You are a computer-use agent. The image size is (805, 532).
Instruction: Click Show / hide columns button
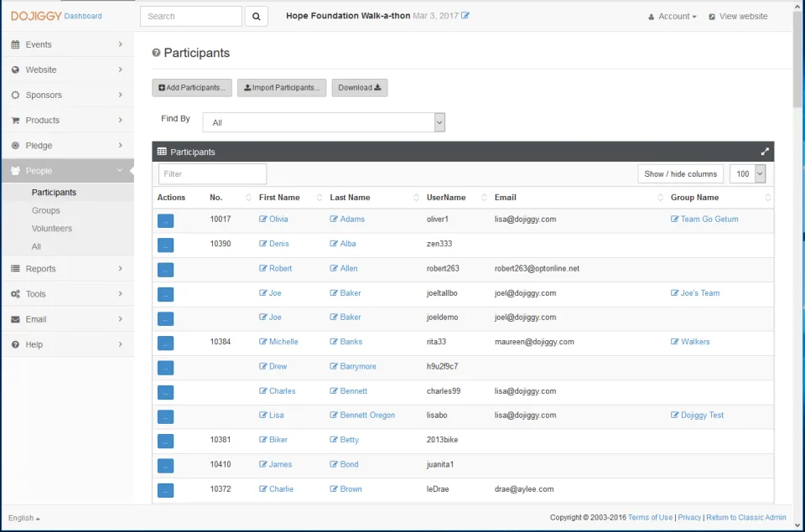pos(680,174)
